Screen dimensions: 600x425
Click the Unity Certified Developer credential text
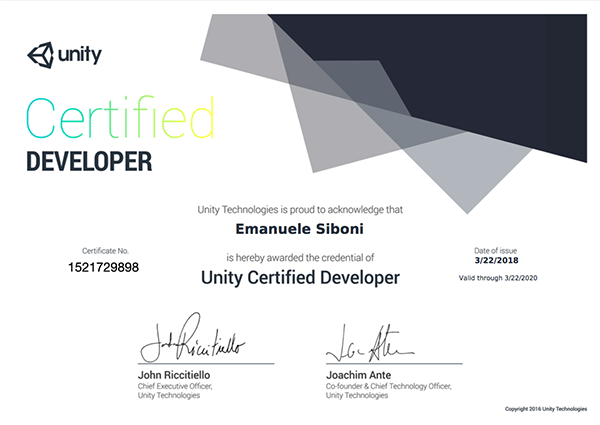[x=300, y=276]
